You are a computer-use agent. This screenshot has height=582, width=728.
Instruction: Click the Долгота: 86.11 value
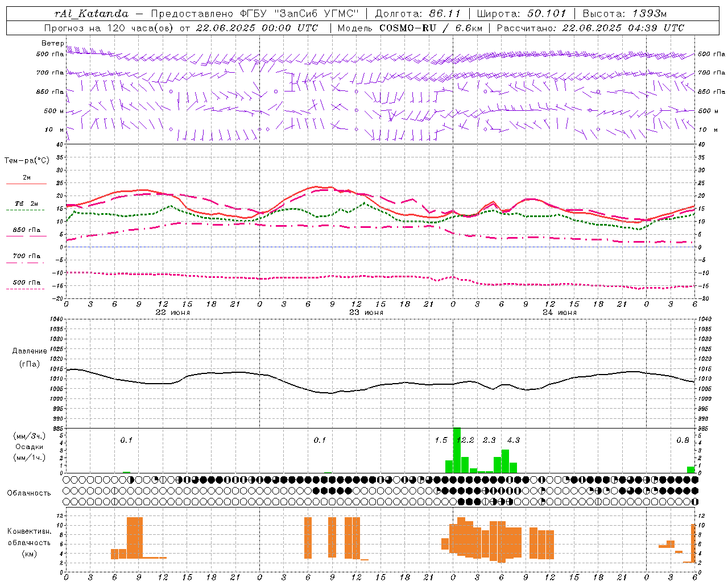pos(417,14)
